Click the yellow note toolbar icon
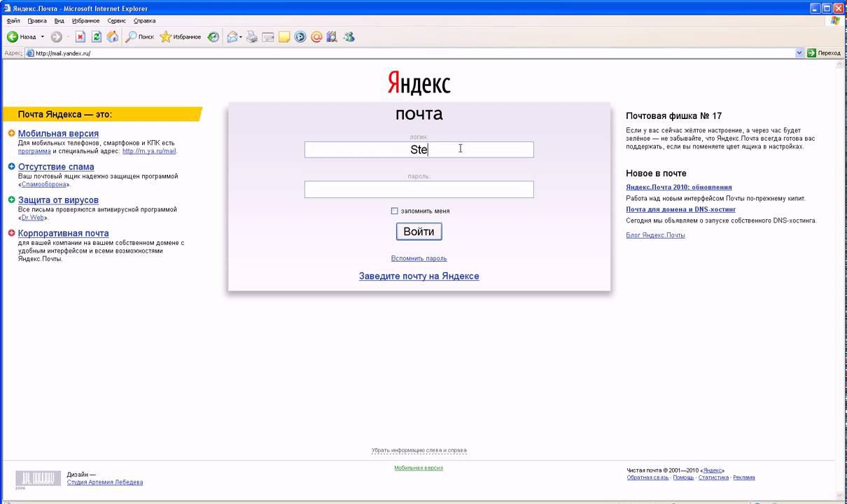Image resolution: width=847 pixels, height=504 pixels. pos(284,37)
